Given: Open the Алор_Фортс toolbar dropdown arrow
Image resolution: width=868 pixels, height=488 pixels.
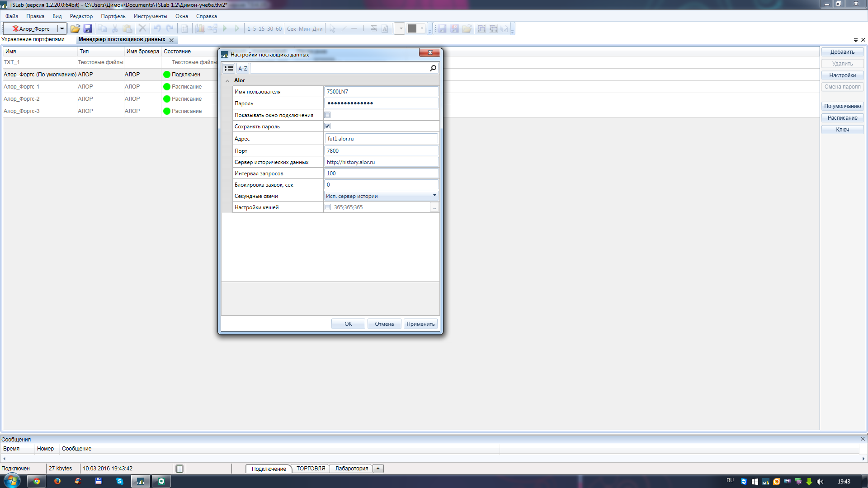Looking at the screenshot, I should coord(62,28).
